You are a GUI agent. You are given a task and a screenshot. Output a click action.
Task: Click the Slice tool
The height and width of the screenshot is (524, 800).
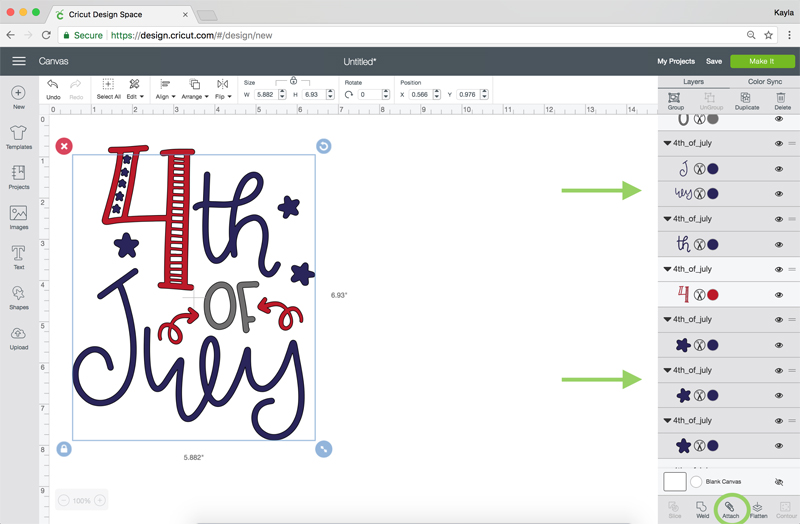674,509
